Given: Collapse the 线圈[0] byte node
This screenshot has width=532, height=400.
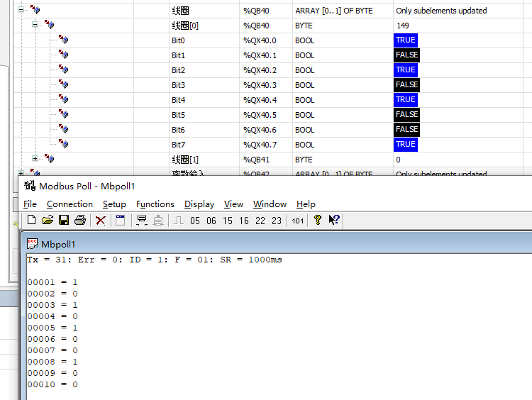Looking at the screenshot, I should (x=35, y=24).
